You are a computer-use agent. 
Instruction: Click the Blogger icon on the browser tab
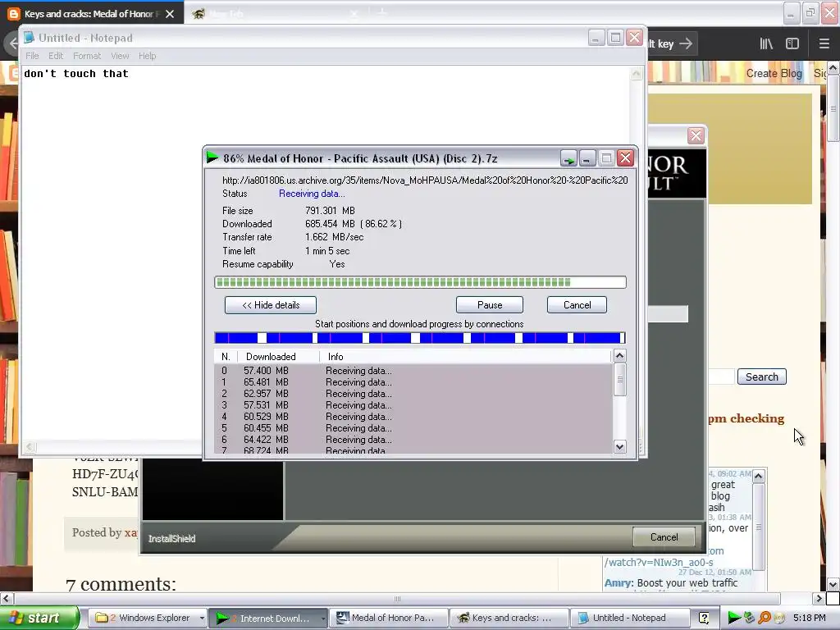(14, 14)
